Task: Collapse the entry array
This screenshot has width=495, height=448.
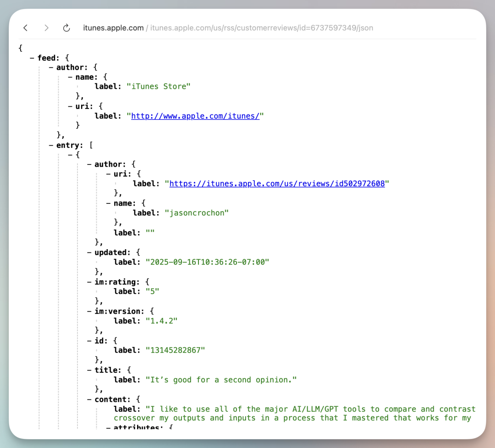Action: [51, 146]
